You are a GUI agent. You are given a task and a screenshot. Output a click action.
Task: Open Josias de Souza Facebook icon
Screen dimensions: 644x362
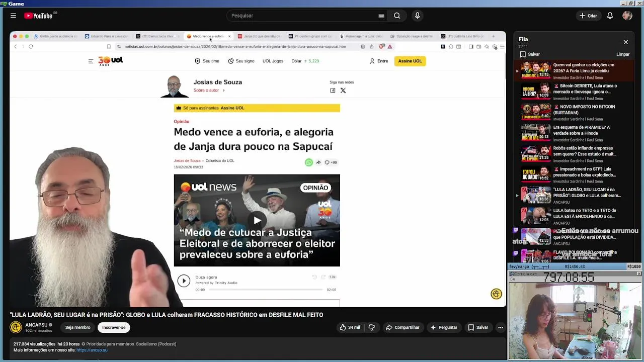[x=333, y=90]
